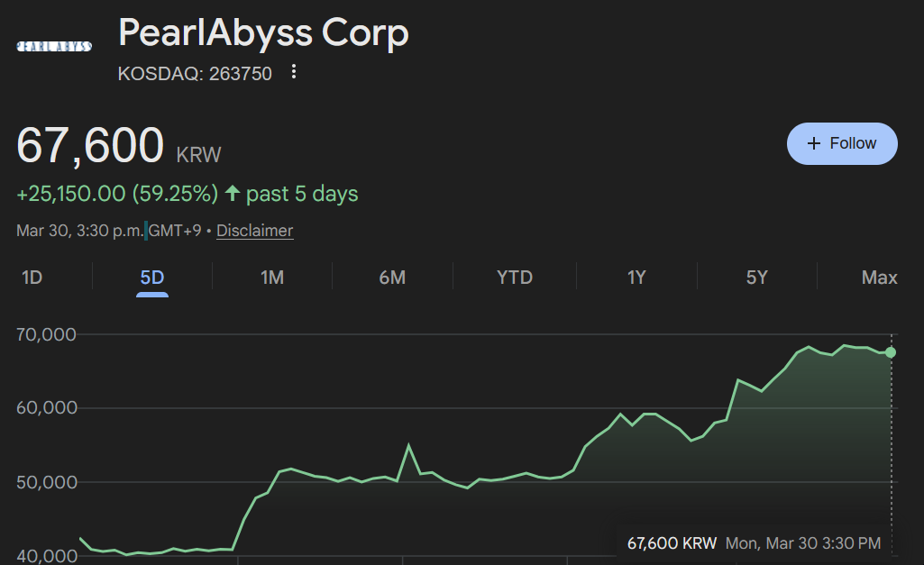View the 1Y chart range

(636, 278)
